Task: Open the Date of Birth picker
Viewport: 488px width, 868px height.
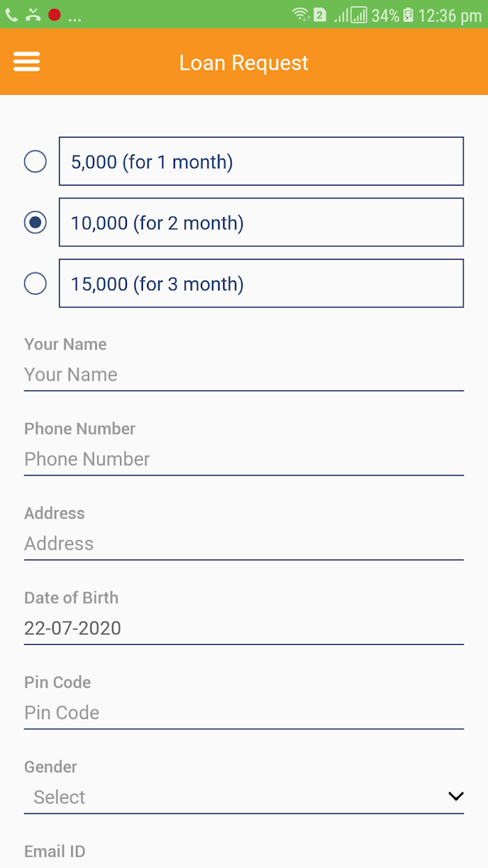Action: 243,628
